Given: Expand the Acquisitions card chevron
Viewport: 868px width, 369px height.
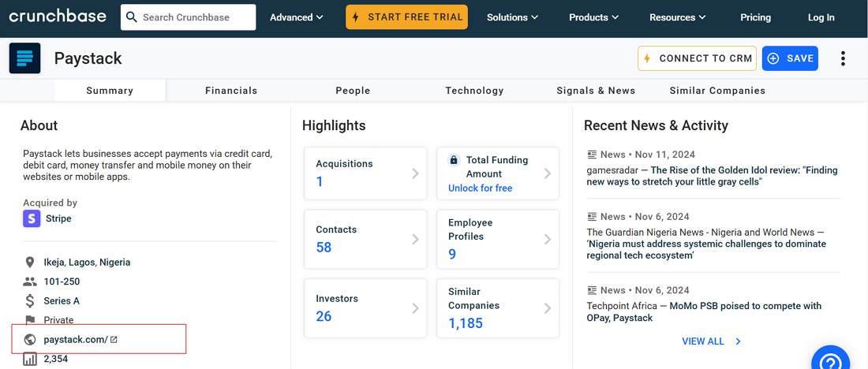Looking at the screenshot, I should pos(415,173).
